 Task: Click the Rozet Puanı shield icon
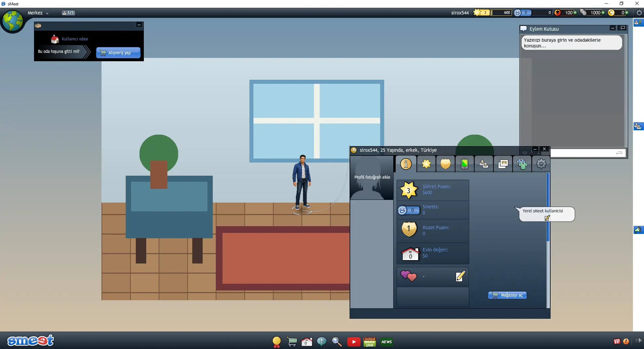(409, 229)
